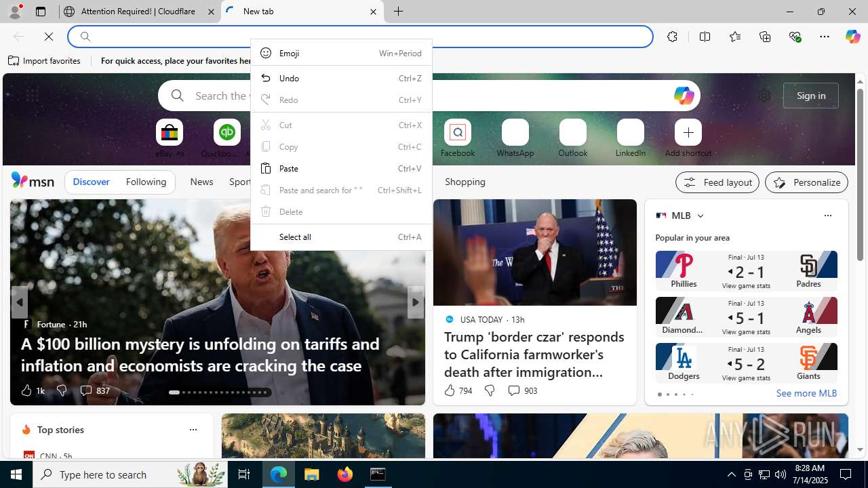The height and width of the screenshot is (488, 868).
Task: Open 837 comments on Fortune story
Action: pos(94,390)
